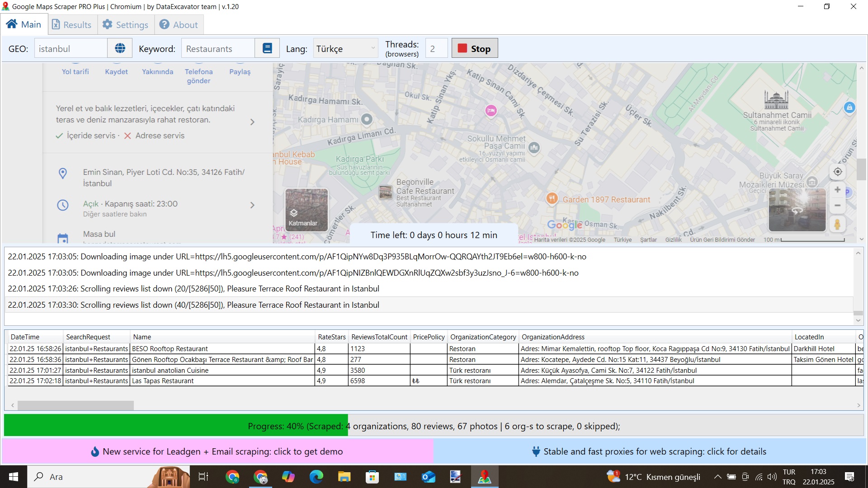
Task: Click the Stop button
Action: click(x=475, y=48)
